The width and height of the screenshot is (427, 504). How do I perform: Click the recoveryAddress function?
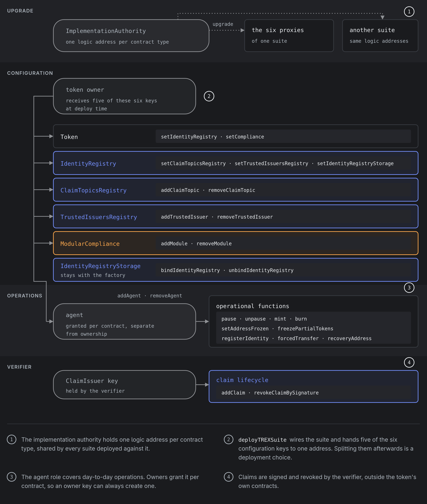pos(350,338)
